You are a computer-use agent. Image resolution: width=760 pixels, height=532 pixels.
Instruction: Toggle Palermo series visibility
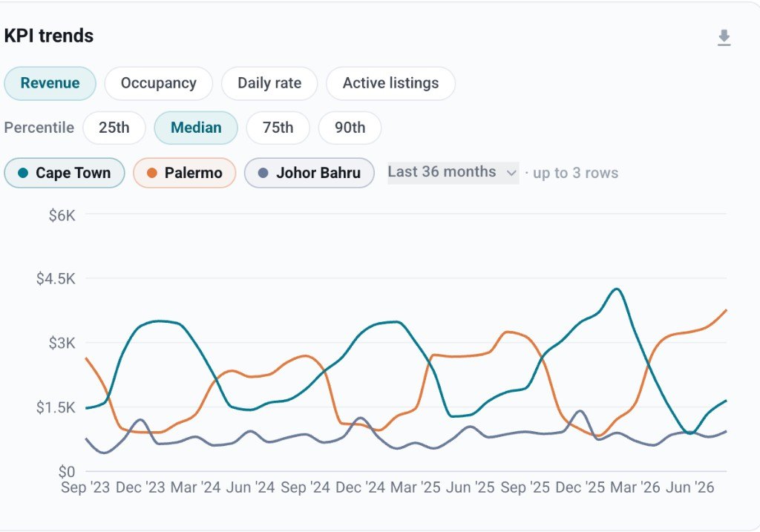click(x=185, y=173)
